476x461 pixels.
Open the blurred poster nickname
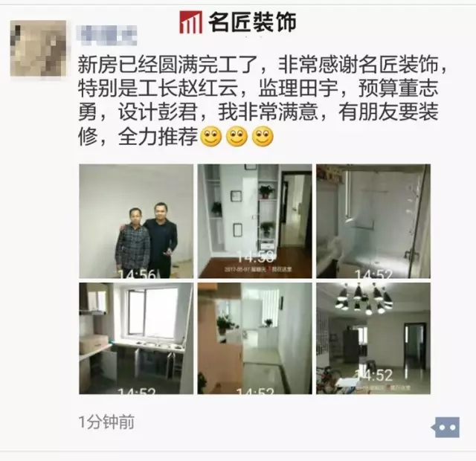[x=106, y=36]
